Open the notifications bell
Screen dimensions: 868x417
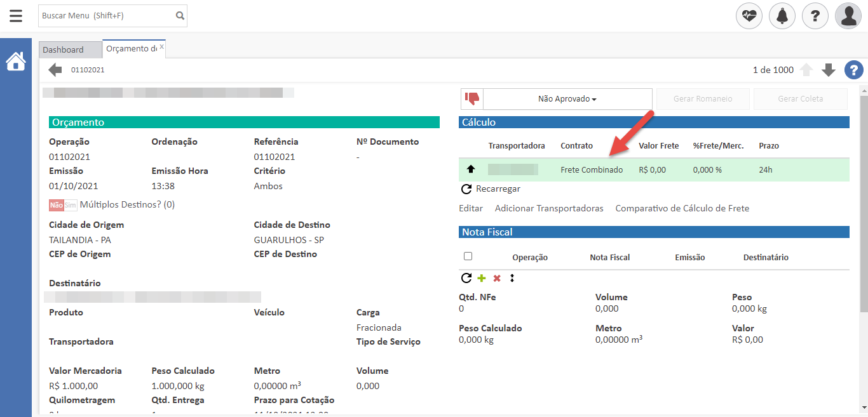pyautogui.click(x=782, y=16)
